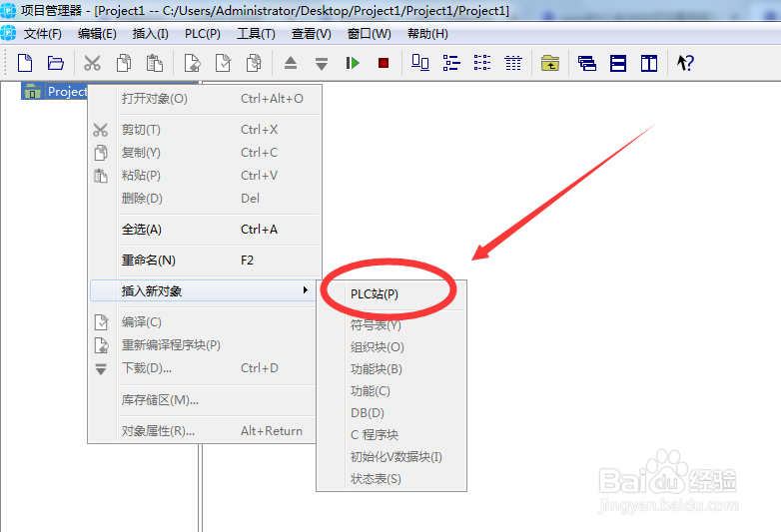Choose 复制(Y) in context menu
The width and height of the screenshot is (781, 532).
click(204, 153)
